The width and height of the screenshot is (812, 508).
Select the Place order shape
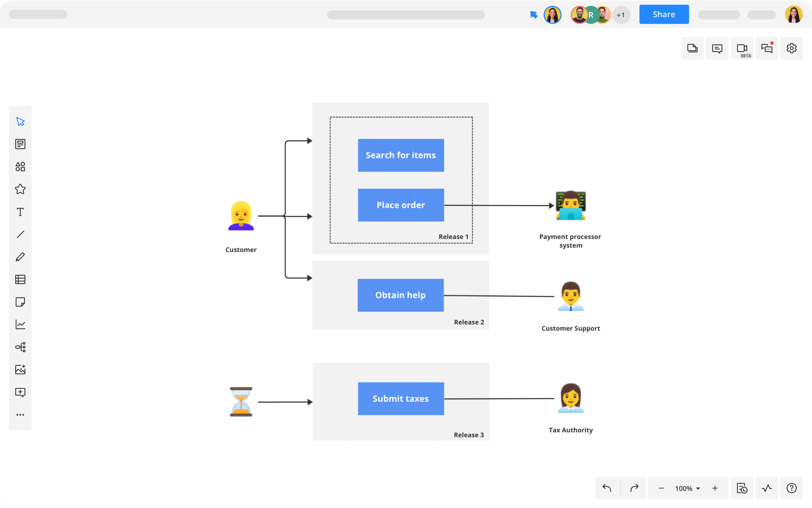pyautogui.click(x=401, y=205)
